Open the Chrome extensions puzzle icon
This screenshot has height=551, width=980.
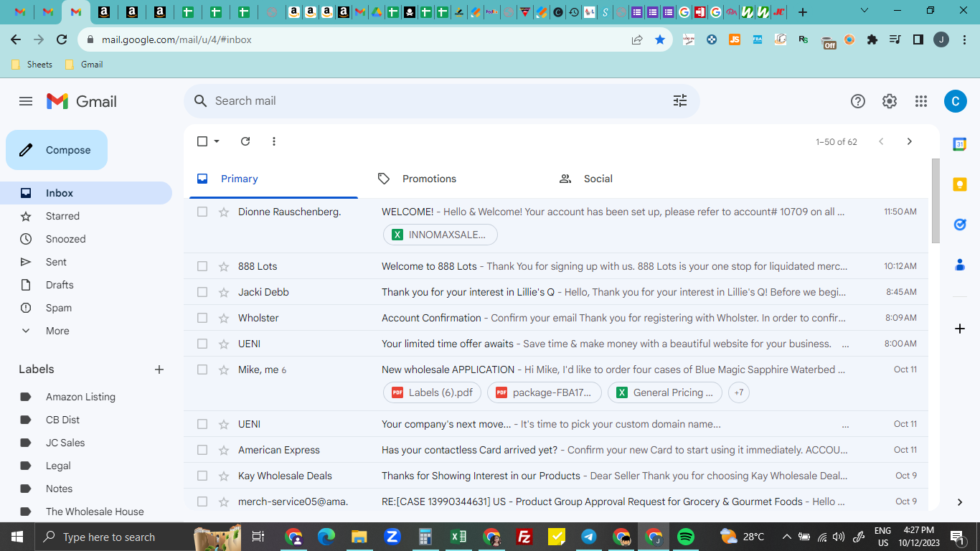point(872,40)
